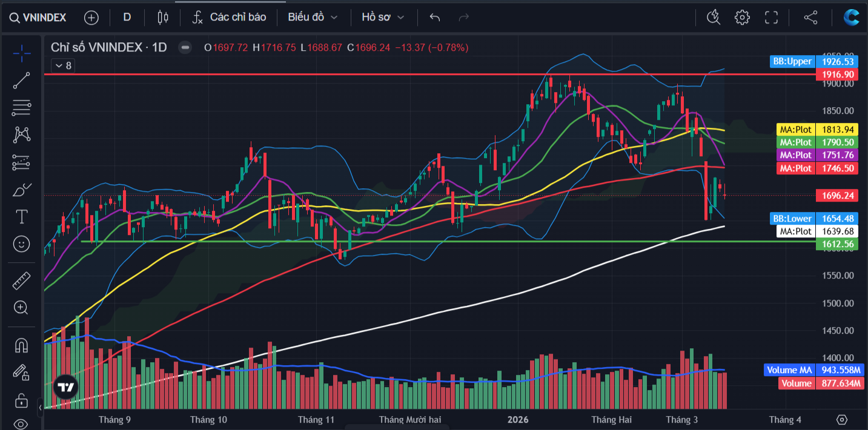Viewport: 868px width, 430px height.
Task: Click the red 1916.90 price line label
Action: (837, 74)
